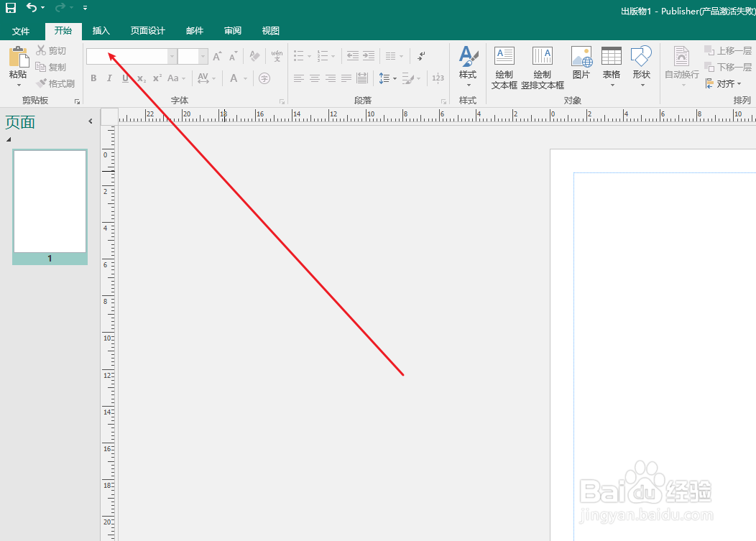Viewport: 756px width, 541px height.
Task: Switch to the 邮件 tab
Action: 194,31
